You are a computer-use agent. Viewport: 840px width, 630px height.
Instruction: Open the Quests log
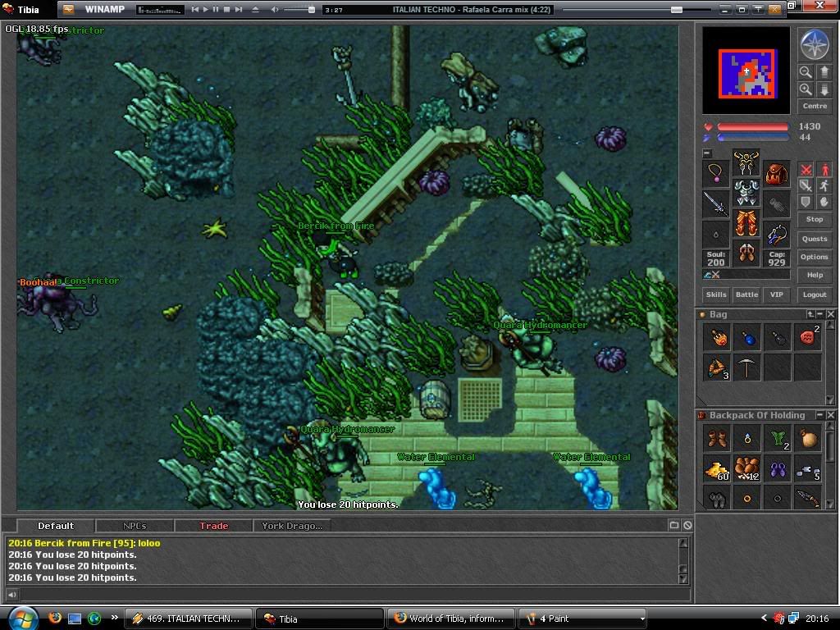click(815, 239)
